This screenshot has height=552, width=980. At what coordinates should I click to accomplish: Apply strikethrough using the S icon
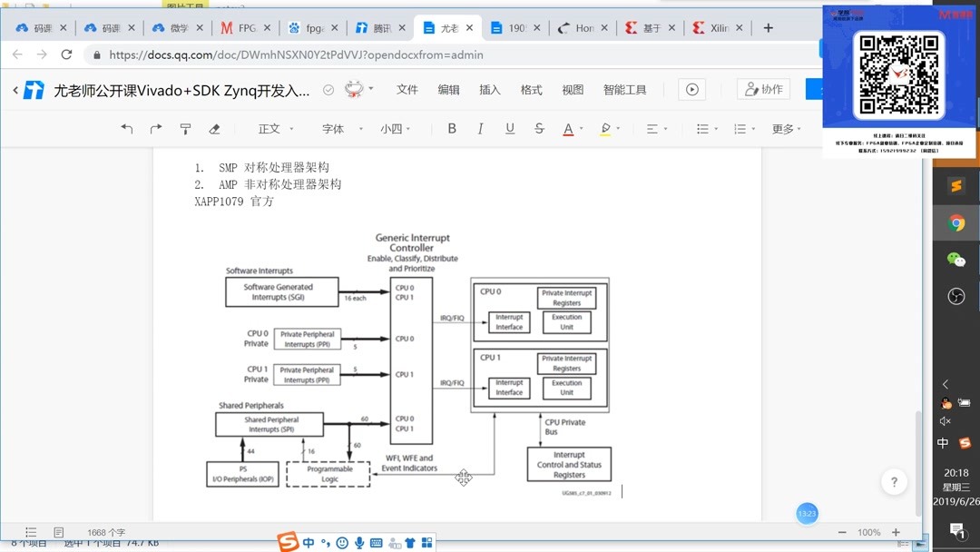539,128
